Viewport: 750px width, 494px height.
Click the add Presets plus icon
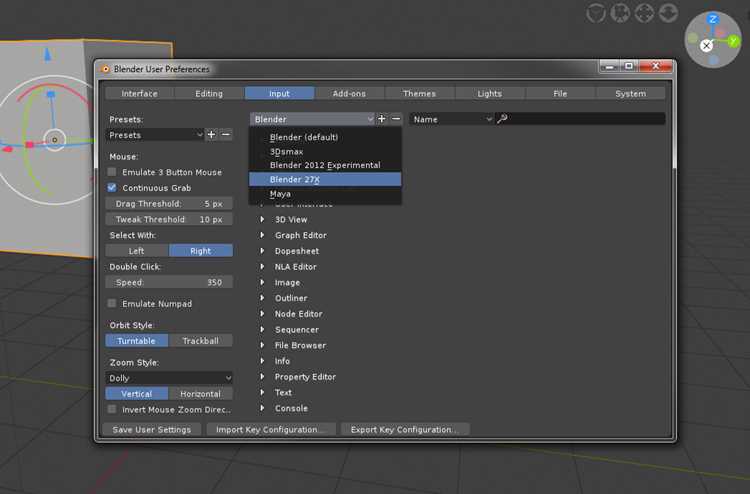[x=211, y=135]
